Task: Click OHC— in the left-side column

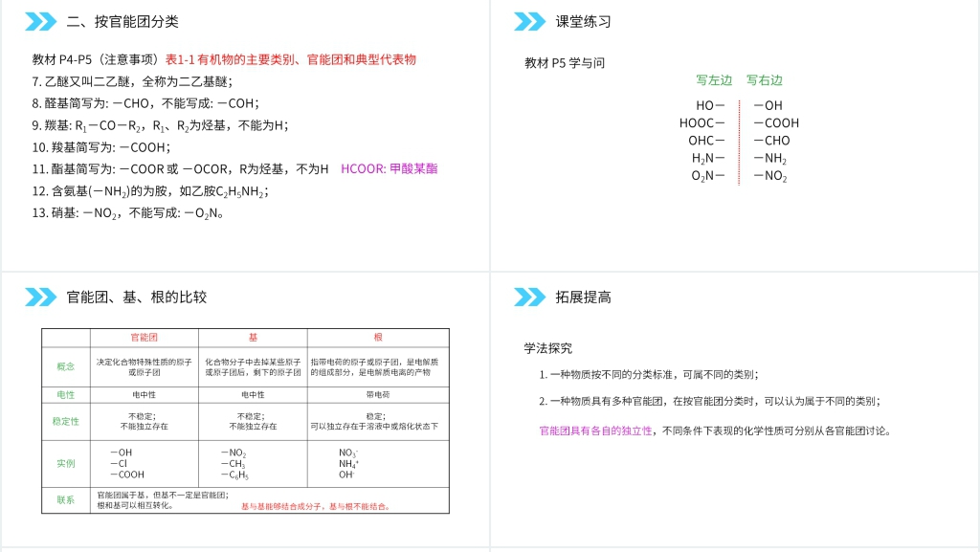Action: (706, 141)
